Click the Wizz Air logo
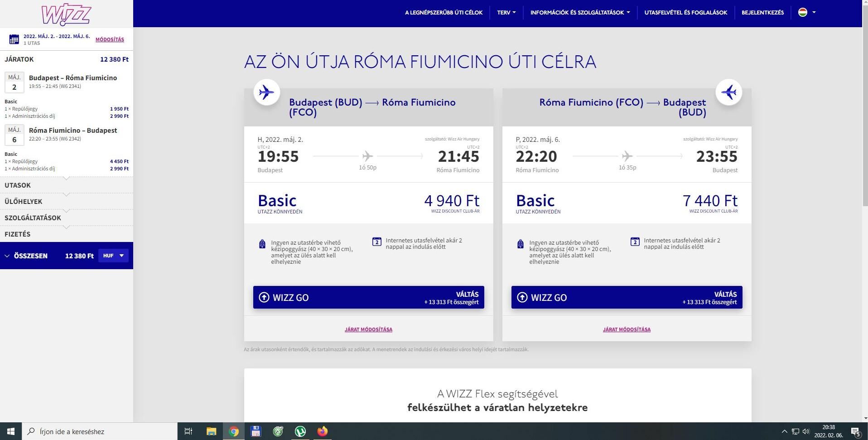Screen dimensions: 868x440 tap(66, 15)
